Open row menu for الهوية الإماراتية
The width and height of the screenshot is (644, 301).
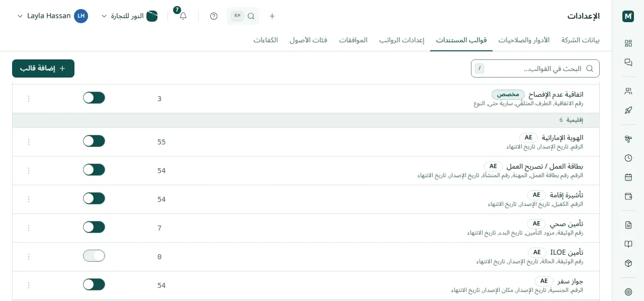pos(29,142)
